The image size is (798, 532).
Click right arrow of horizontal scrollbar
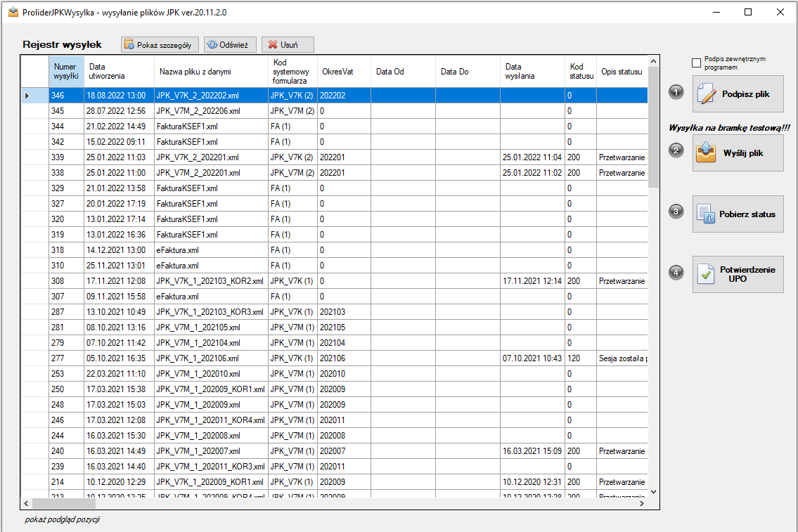(x=642, y=503)
